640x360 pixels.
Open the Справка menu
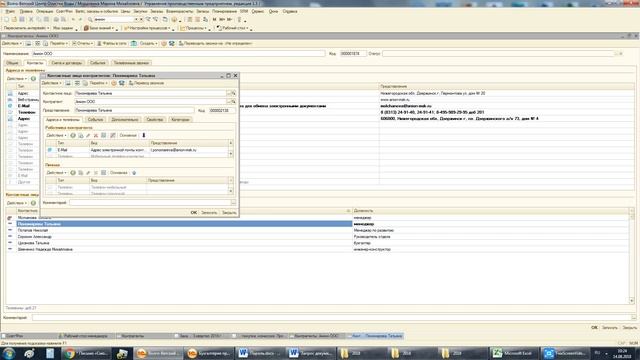coord(290,11)
